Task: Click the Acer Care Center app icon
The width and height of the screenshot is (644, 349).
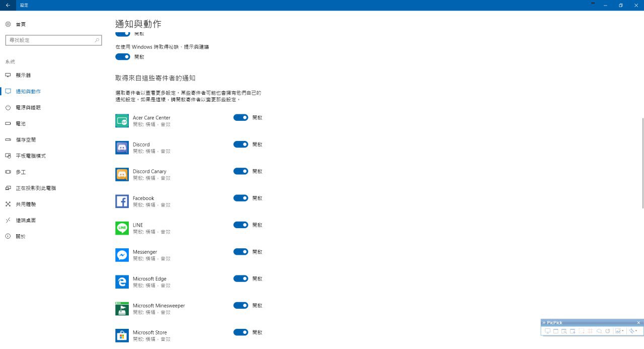Action: tap(122, 120)
